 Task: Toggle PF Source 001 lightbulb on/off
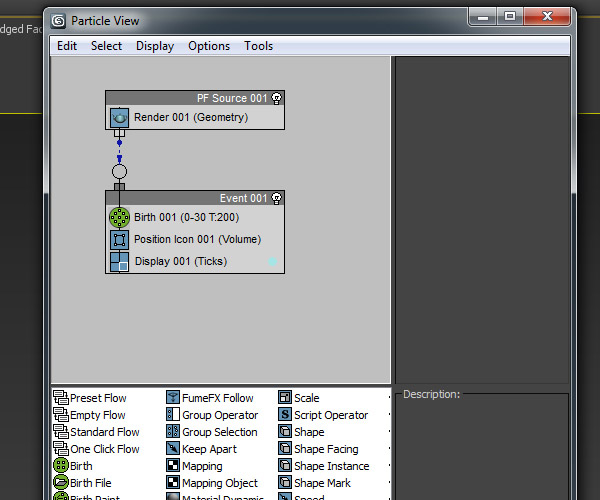click(276, 98)
